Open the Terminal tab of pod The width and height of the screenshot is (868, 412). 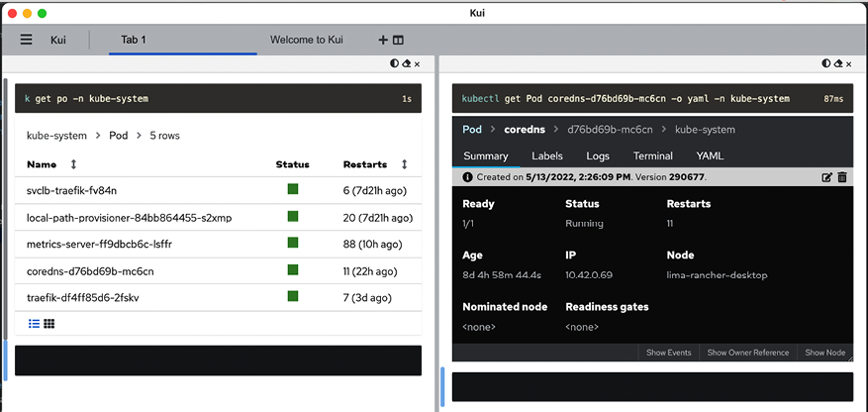click(652, 156)
